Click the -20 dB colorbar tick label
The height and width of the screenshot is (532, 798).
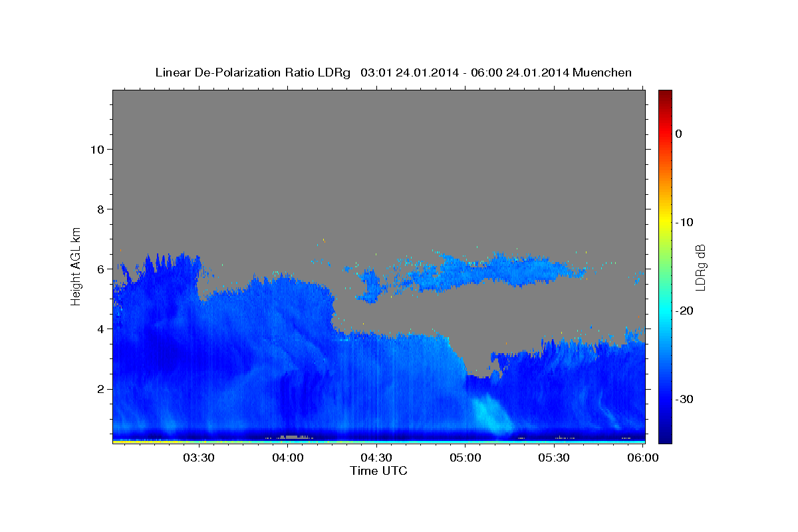pos(684,311)
